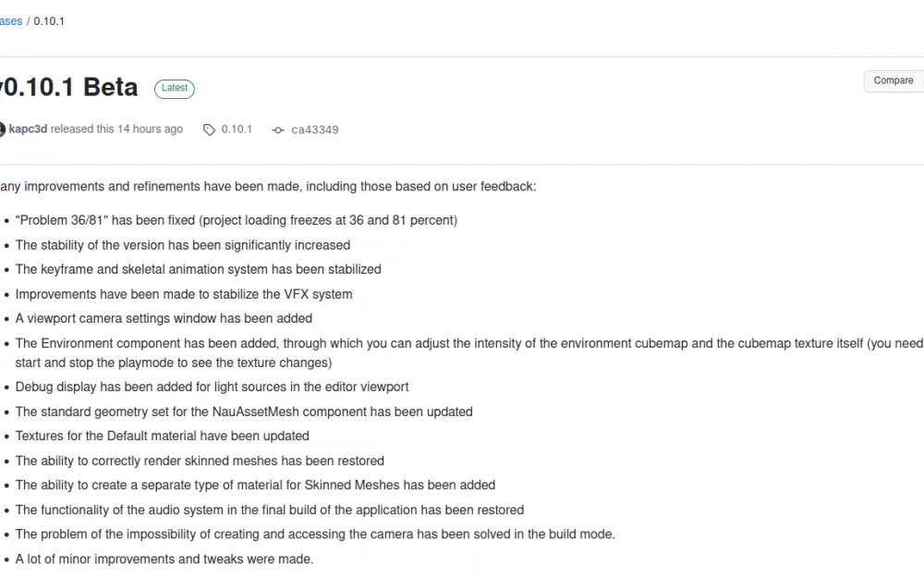Click the '14 hours ago' release timestamp

point(150,129)
